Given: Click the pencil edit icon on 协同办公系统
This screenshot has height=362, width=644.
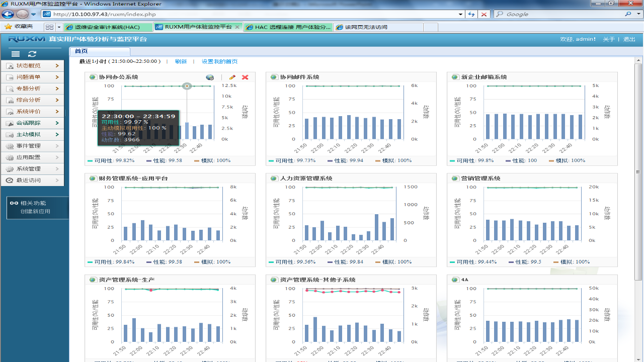Looking at the screenshot, I should (x=232, y=77).
